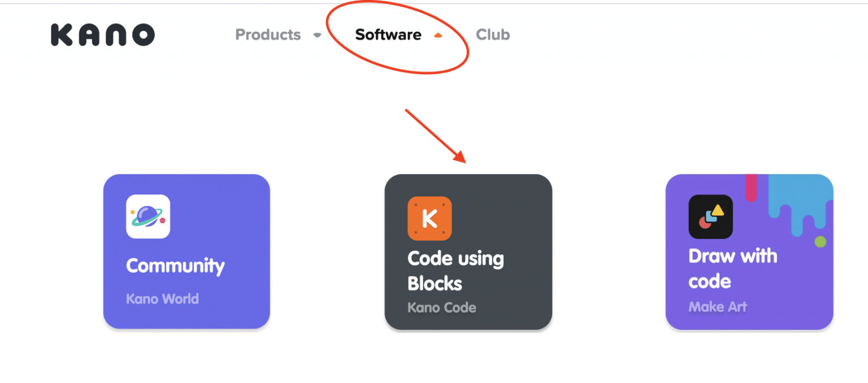Click the Kano World subtitle

tap(162, 298)
